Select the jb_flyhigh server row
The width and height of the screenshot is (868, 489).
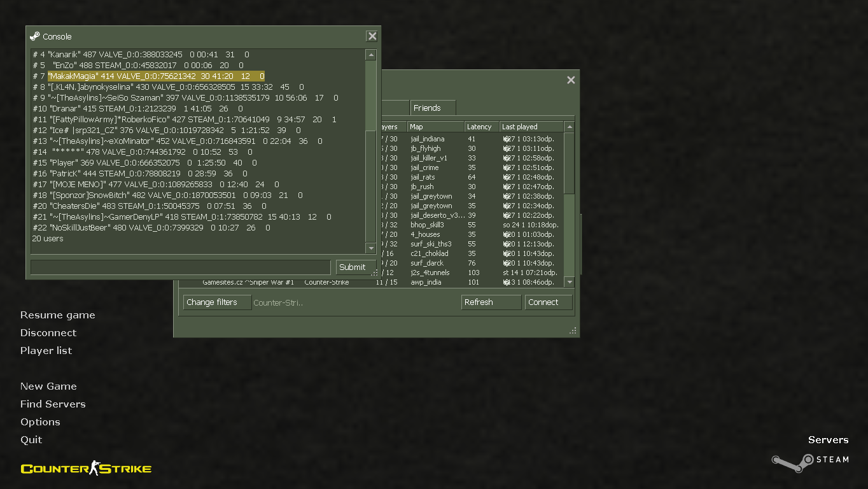coord(472,148)
